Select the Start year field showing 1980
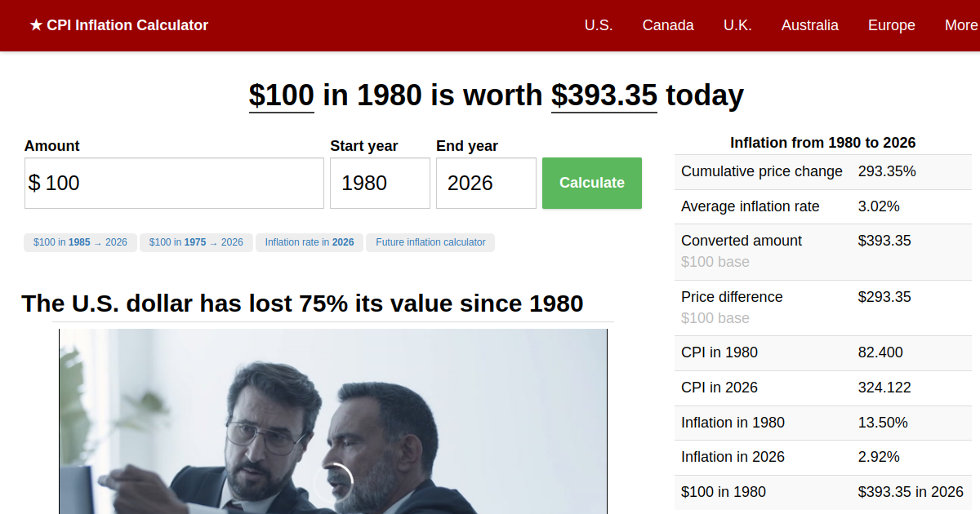The height and width of the screenshot is (514, 980). click(380, 183)
